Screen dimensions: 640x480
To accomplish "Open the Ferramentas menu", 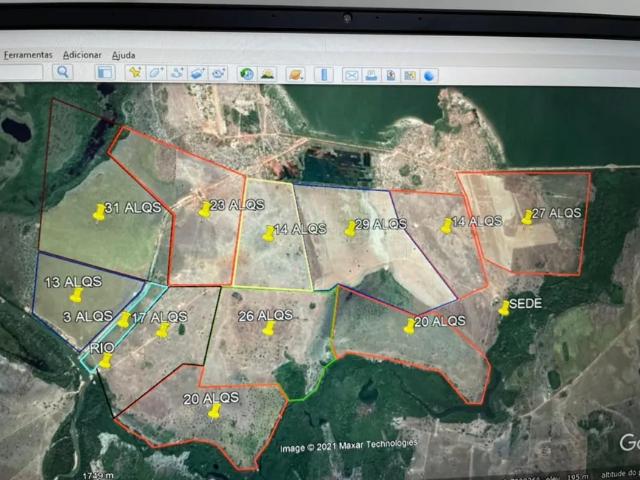I will [x=28, y=55].
